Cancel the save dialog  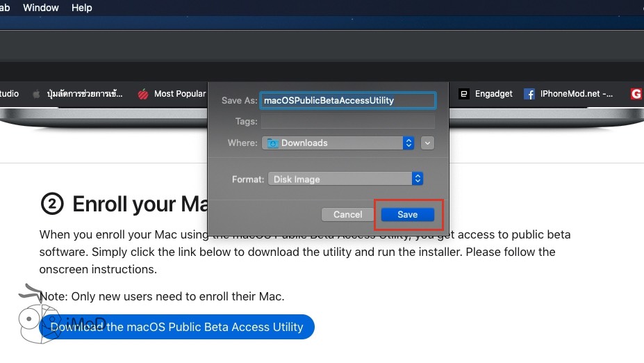click(x=347, y=215)
